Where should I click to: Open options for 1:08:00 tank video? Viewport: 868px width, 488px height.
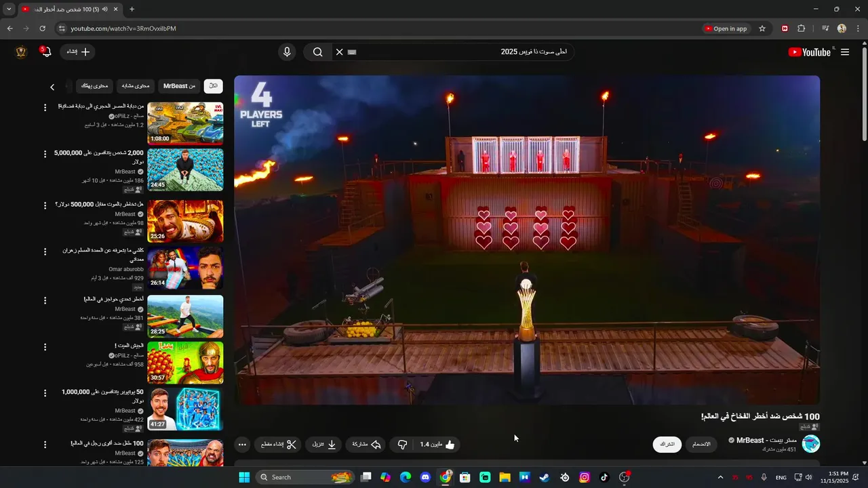45,108
